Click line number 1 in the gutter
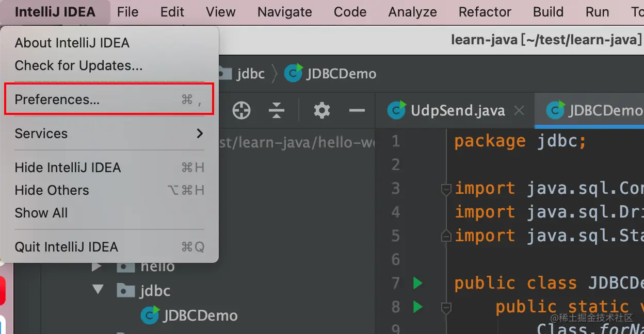Viewport: 644px width, 334px height. pyautogui.click(x=396, y=141)
